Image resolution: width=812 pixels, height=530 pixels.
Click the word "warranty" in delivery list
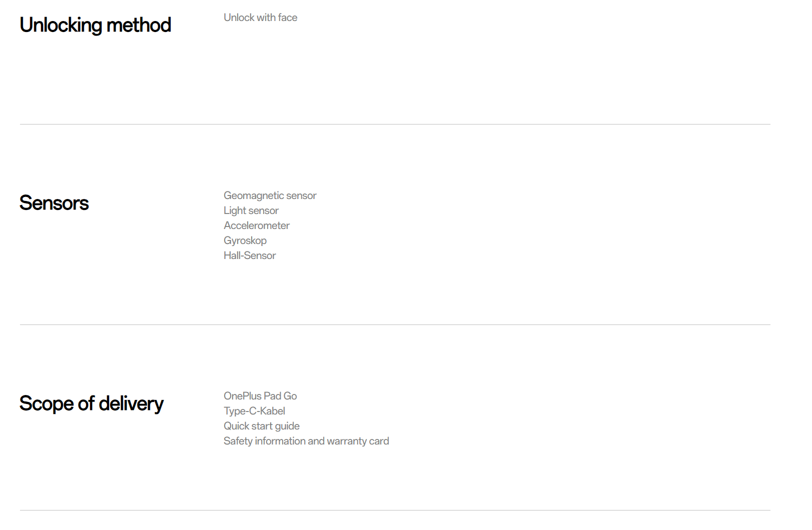(x=347, y=441)
